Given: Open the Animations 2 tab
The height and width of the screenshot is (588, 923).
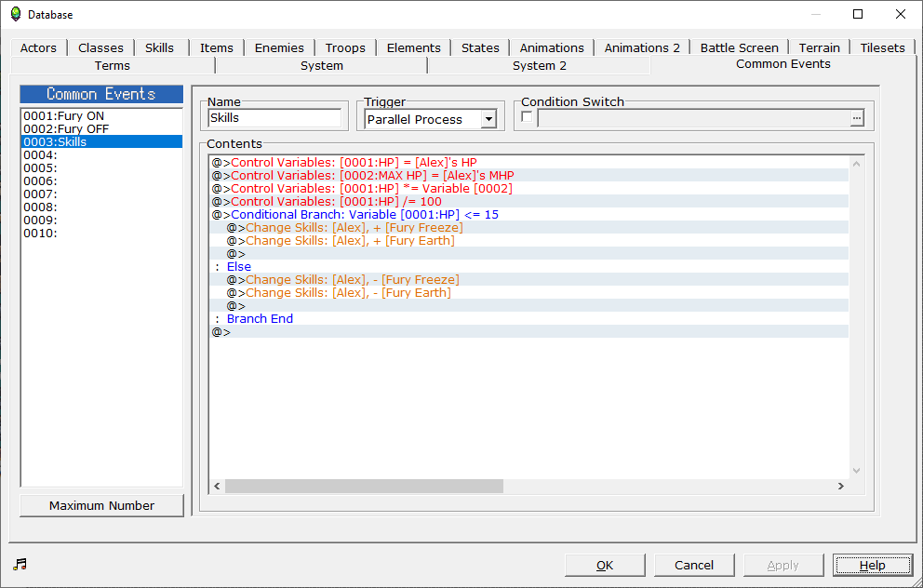Looking at the screenshot, I should pyautogui.click(x=642, y=47).
